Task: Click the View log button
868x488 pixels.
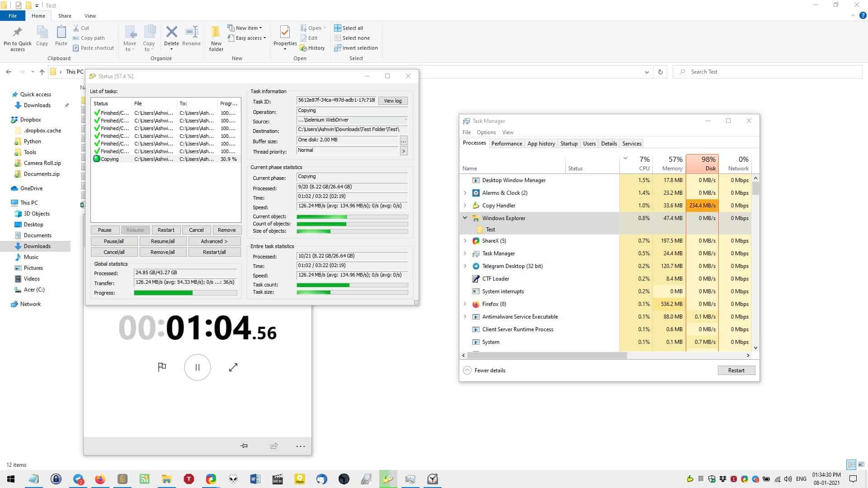Action: [x=392, y=101]
